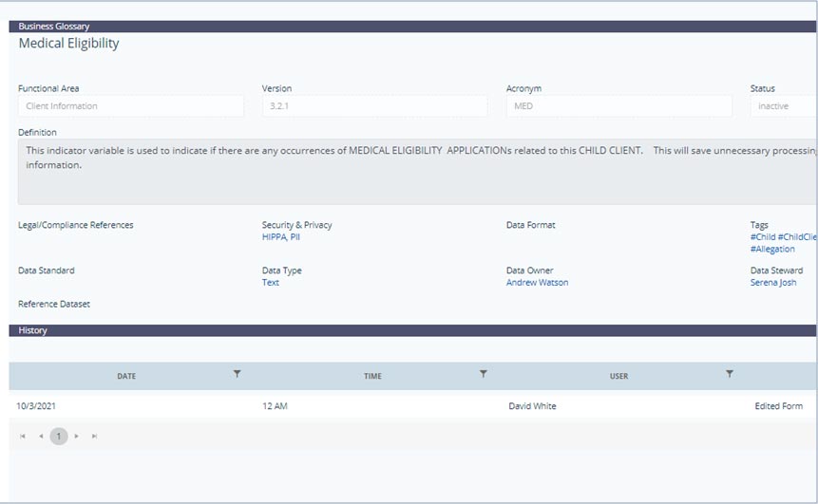Click the Definition text area

click(417, 172)
